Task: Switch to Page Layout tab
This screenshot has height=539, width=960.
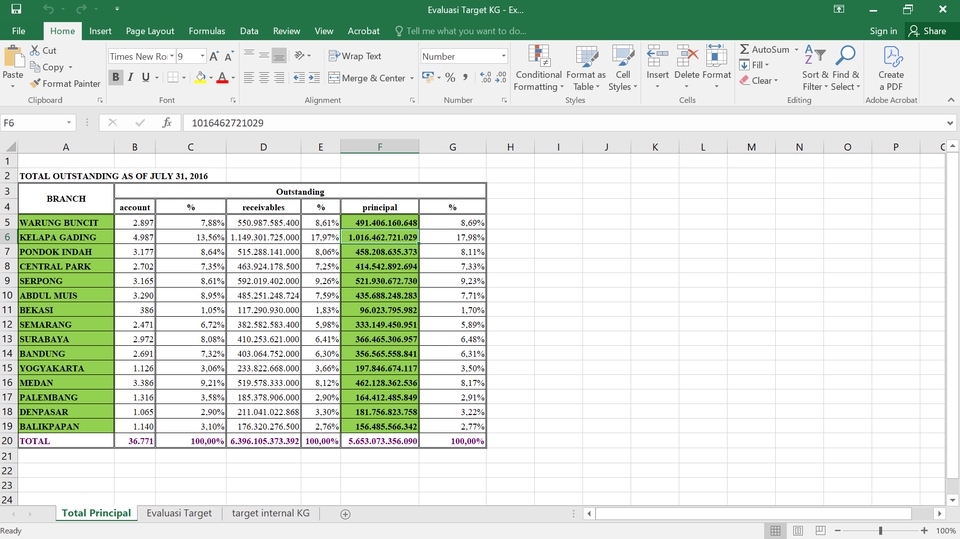Action: click(x=150, y=31)
